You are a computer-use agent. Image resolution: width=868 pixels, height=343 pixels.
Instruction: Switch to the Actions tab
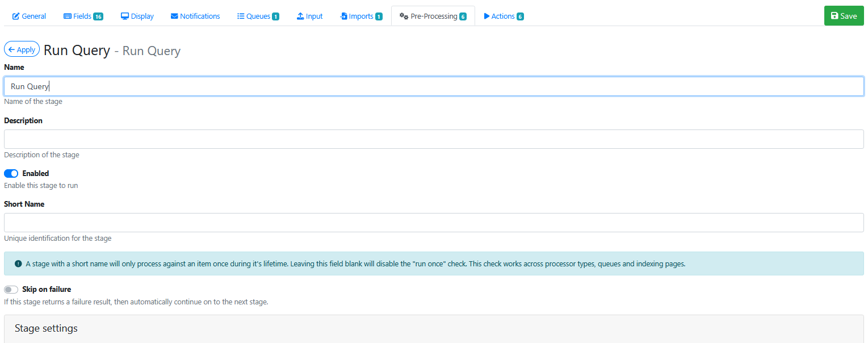pos(503,16)
